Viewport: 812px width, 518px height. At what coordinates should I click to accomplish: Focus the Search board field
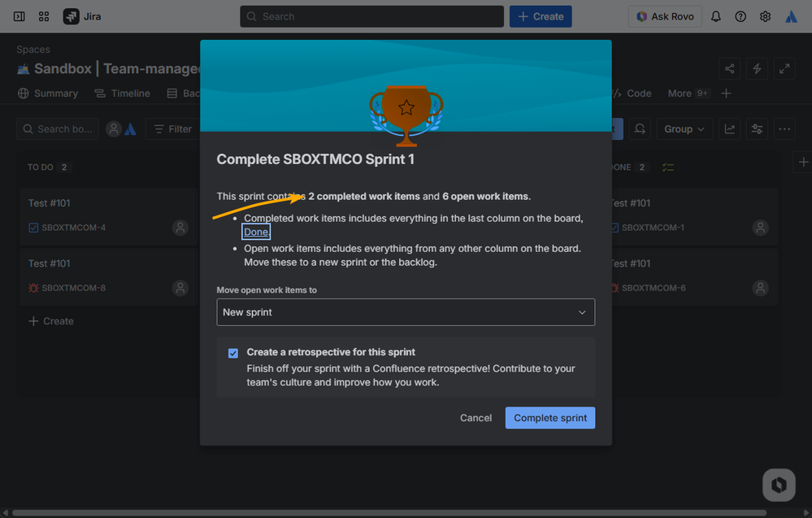pyautogui.click(x=58, y=129)
